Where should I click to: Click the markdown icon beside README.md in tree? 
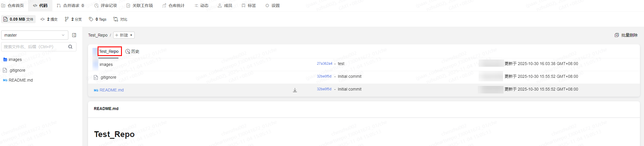click(5, 80)
